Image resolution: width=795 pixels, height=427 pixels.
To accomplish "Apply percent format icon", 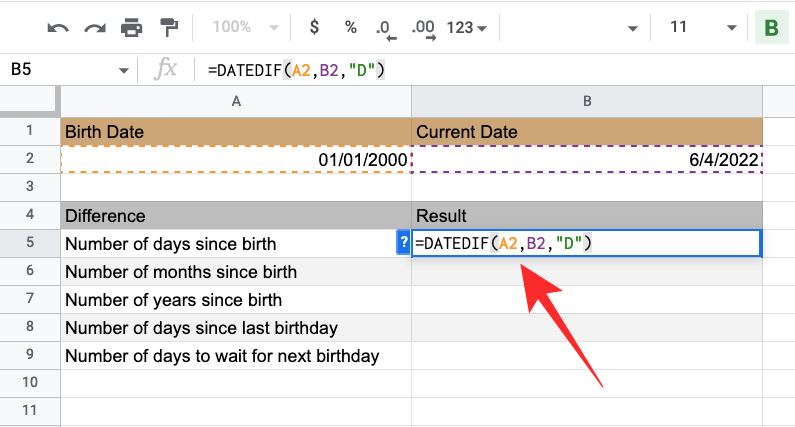I will tap(351, 27).
